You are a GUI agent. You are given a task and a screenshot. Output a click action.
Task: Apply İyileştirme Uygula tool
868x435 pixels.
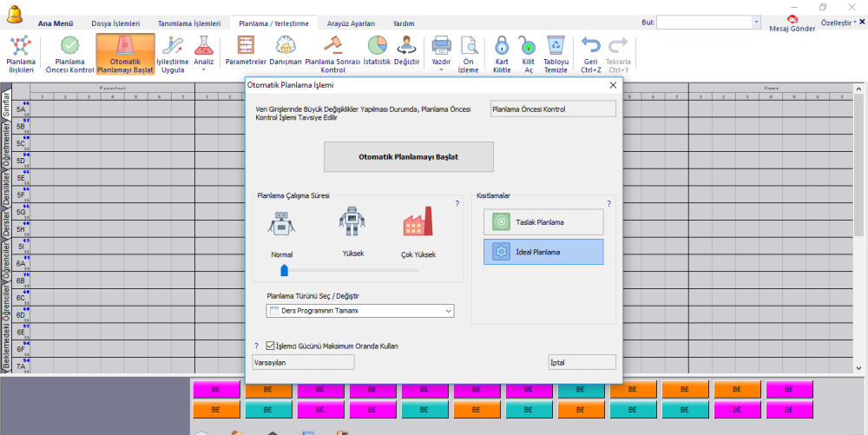coord(173,54)
